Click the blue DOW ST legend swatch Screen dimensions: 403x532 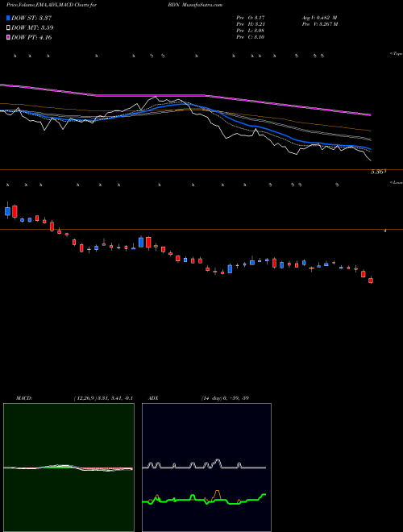click(x=9, y=18)
